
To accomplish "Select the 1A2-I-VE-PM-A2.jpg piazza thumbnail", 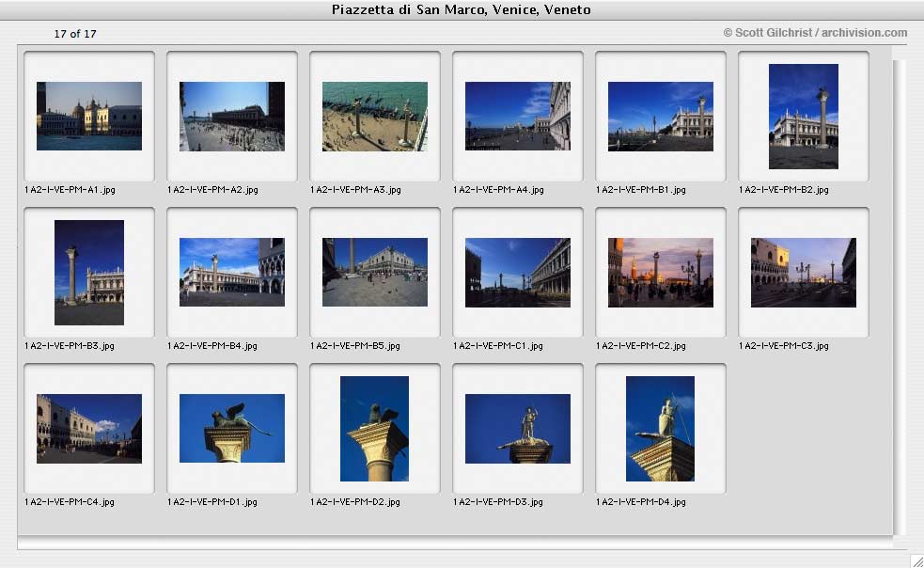I will (x=232, y=117).
